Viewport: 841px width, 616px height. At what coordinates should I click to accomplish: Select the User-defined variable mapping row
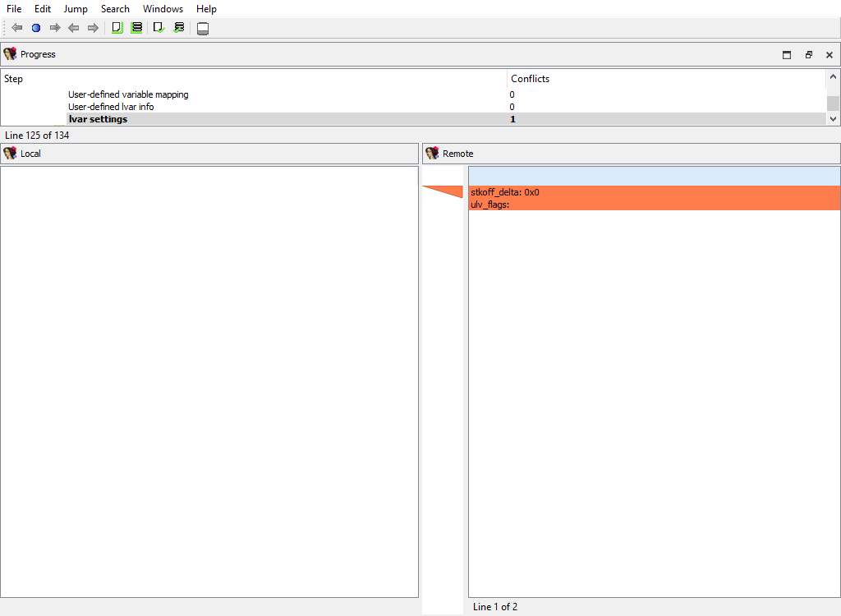click(128, 94)
